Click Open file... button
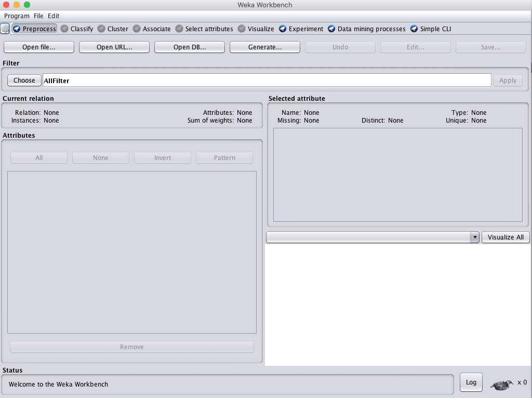This screenshot has width=532, height=398. point(39,47)
